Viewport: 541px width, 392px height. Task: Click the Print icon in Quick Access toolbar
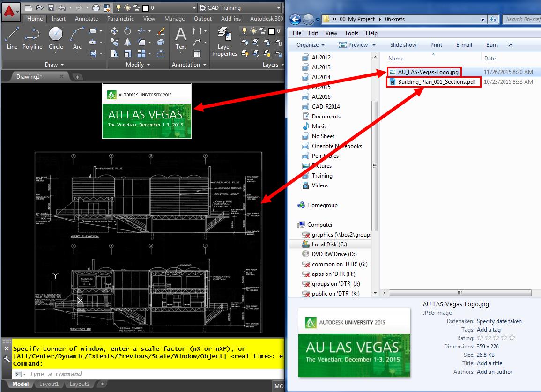point(97,7)
